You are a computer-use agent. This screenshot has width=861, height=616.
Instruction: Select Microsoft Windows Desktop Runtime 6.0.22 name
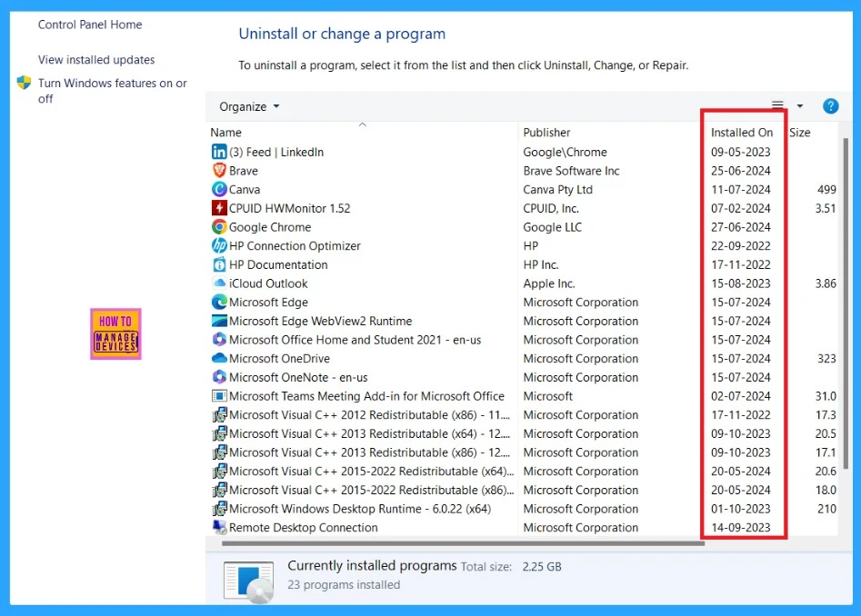[360, 509]
